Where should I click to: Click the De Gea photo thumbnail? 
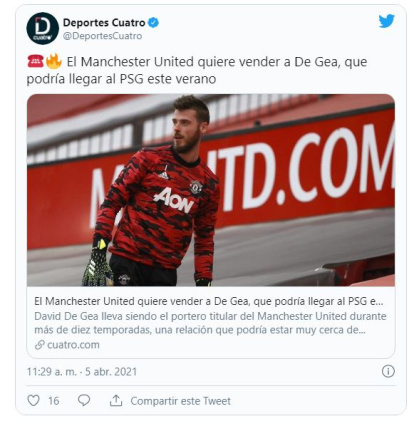211,190
